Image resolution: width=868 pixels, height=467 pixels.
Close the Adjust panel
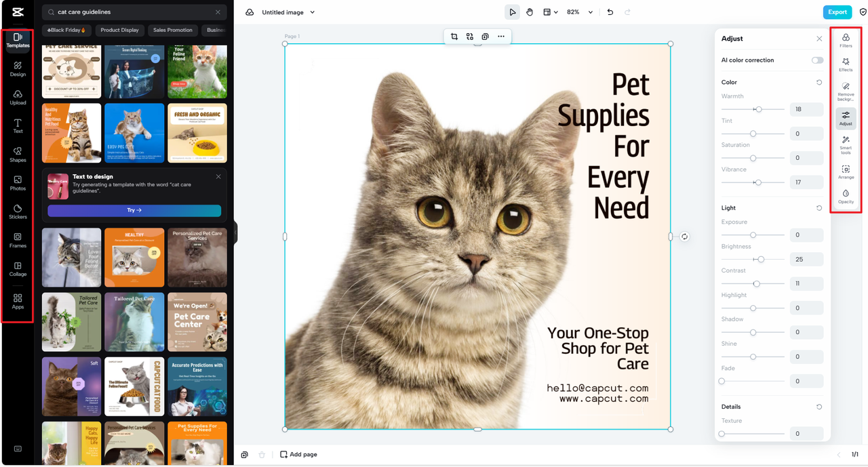819,39
